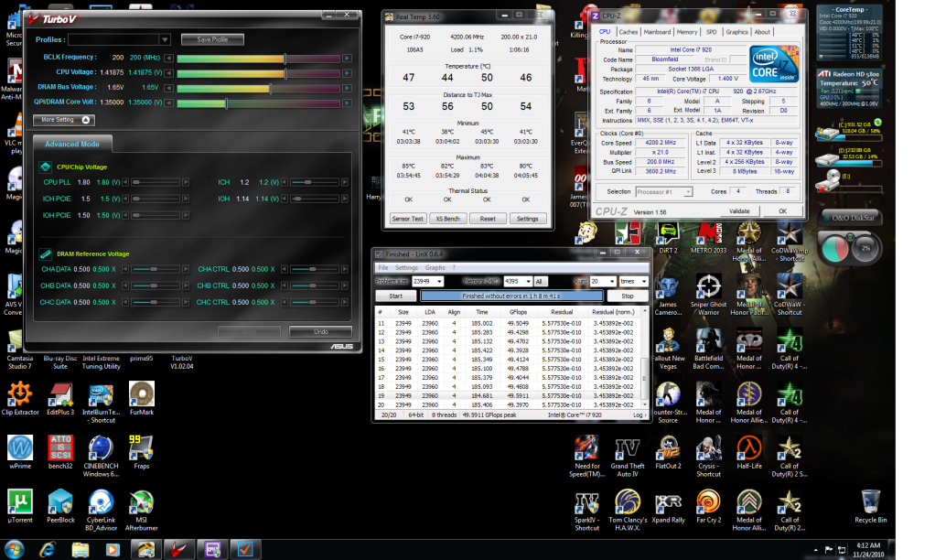
Task: Launch the FlatOut 2 shortcut
Action: [x=668, y=452]
